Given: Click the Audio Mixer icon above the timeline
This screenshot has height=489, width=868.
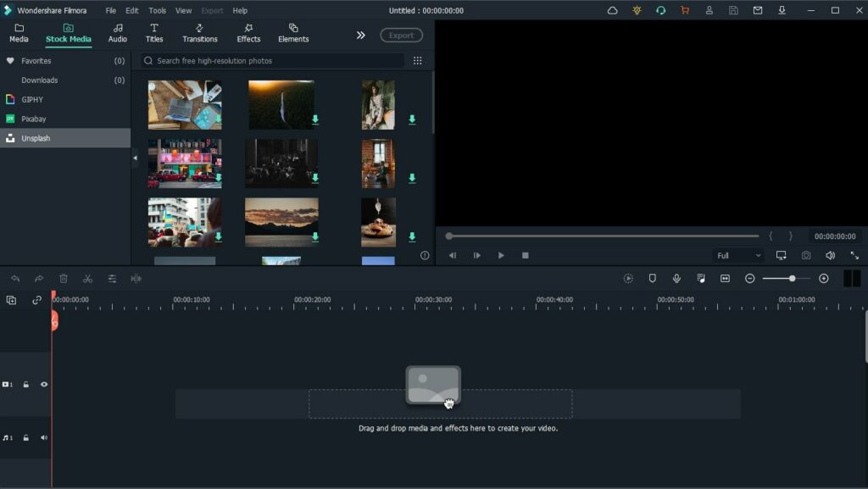Looking at the screenshot, I should point(701,278).
